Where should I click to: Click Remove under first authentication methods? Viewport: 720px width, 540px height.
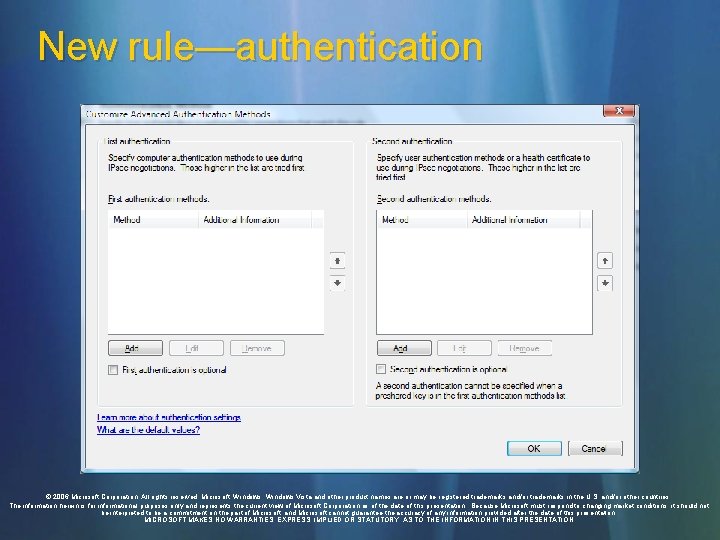(257, 348)
